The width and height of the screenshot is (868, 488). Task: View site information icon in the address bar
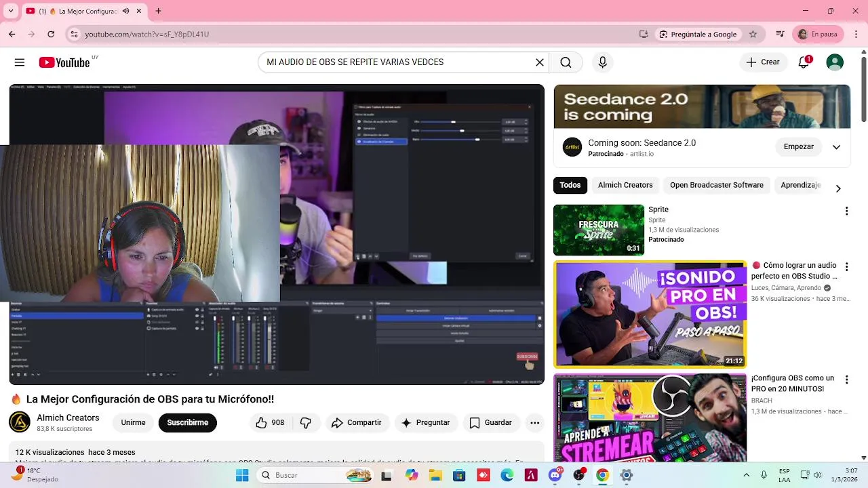75,34
